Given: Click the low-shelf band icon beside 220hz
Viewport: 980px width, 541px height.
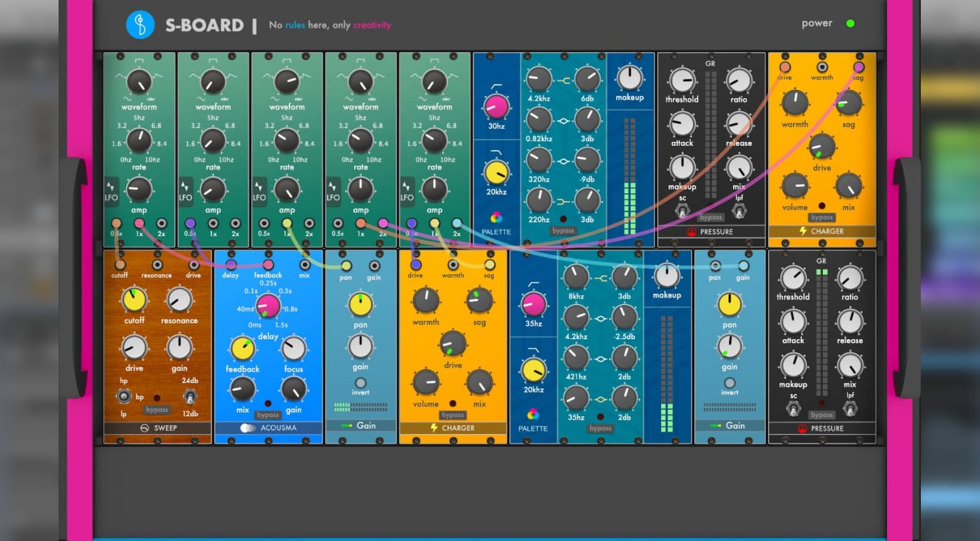Looking at the screenshot, I should pos(563,202).
